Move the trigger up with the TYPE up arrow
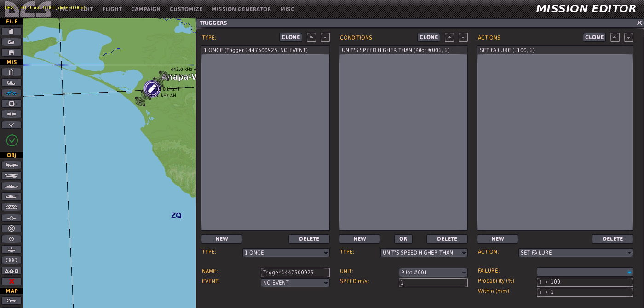Screen dimensions: 644x308 (x=311, y=37)
